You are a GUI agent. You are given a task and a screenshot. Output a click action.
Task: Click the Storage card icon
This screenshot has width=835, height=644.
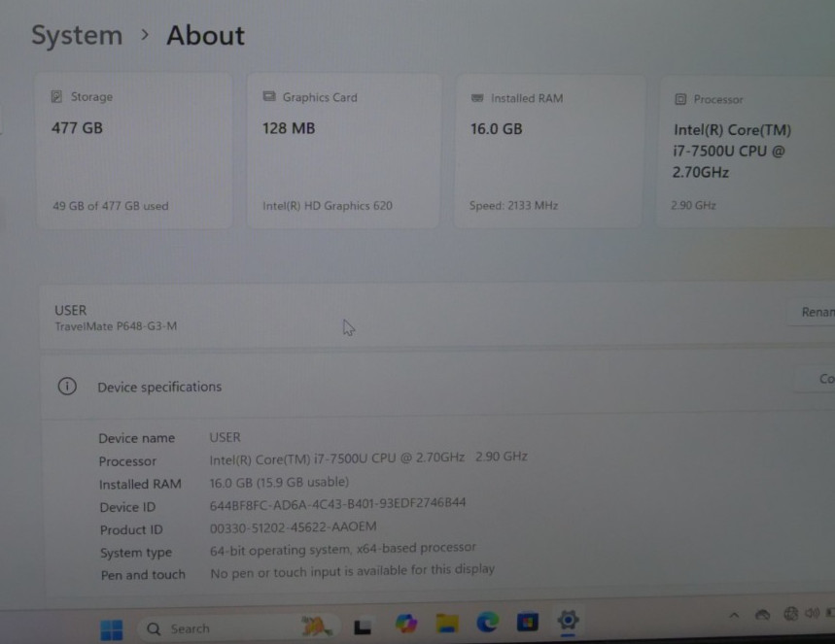56,96
